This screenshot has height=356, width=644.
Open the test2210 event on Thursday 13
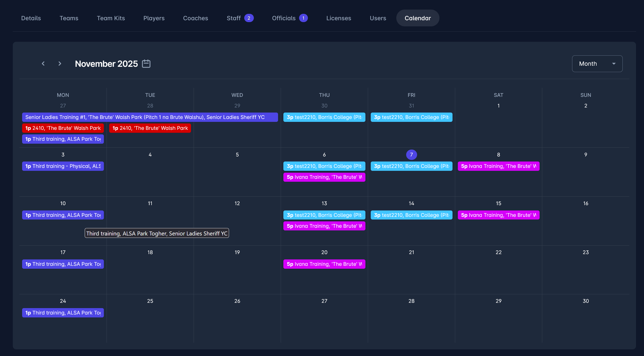tap(324, 215)
